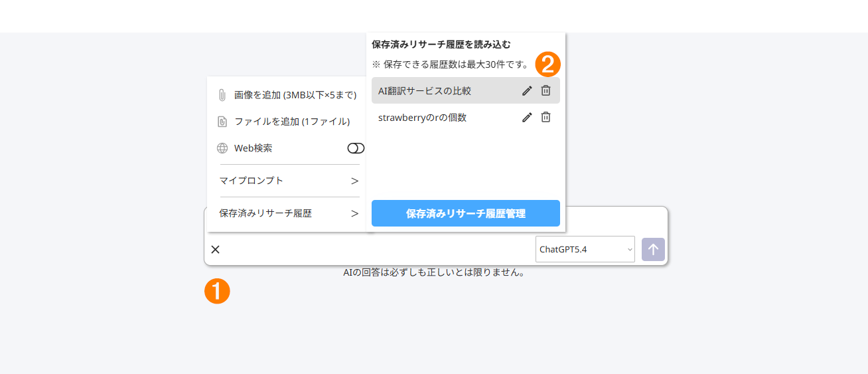Viewport: 868px width, 374px height.
Task: Click the paperclip icon for adding images
Action: point(222,95)
